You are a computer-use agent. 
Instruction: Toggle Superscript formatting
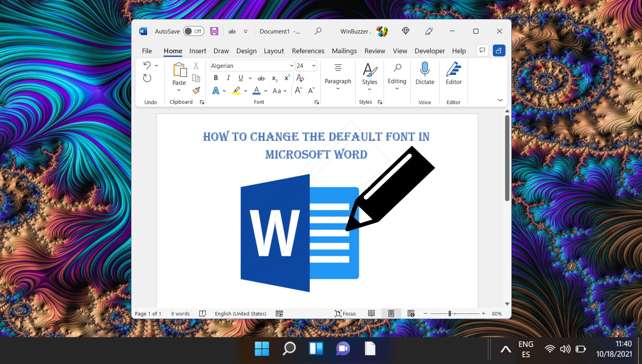coord(287,78)
